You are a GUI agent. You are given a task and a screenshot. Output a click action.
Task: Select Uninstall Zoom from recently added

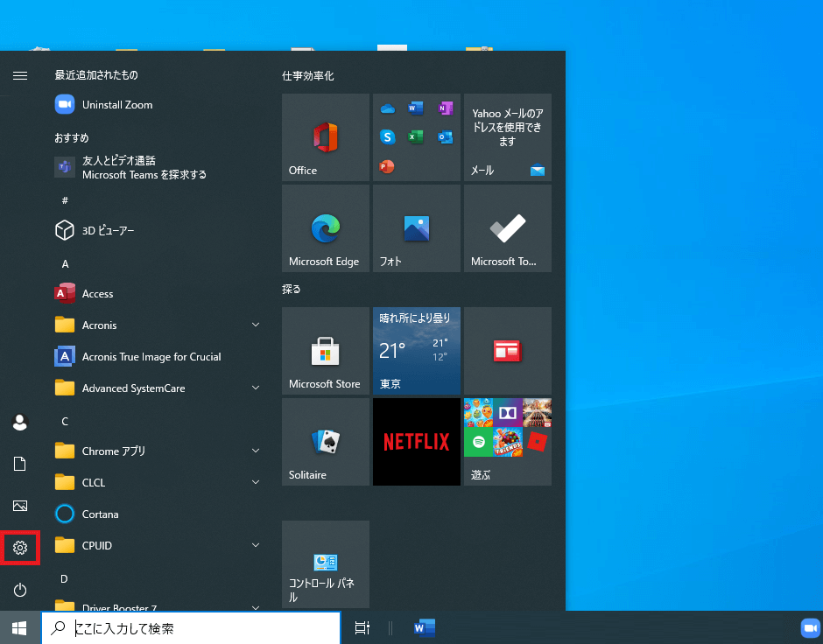116,105
